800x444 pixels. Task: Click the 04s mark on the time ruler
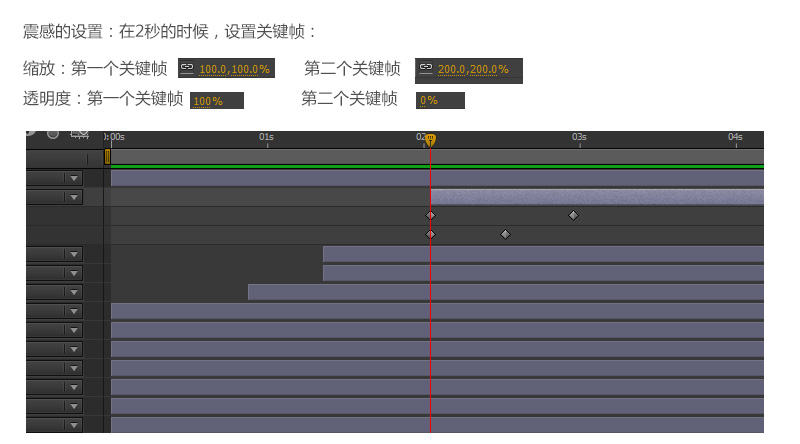coord(735,137)
